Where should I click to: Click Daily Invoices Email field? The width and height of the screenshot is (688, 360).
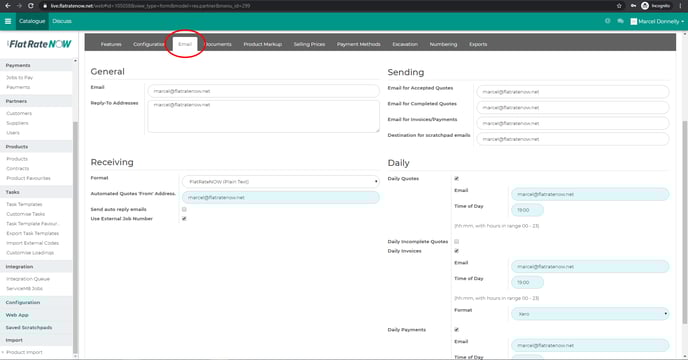(x=590, y=266)
